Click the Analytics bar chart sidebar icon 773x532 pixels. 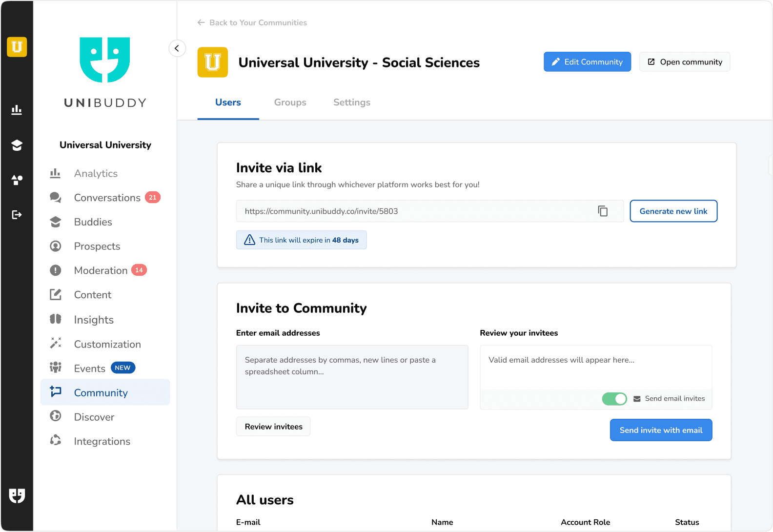click(x=55, y=173)
